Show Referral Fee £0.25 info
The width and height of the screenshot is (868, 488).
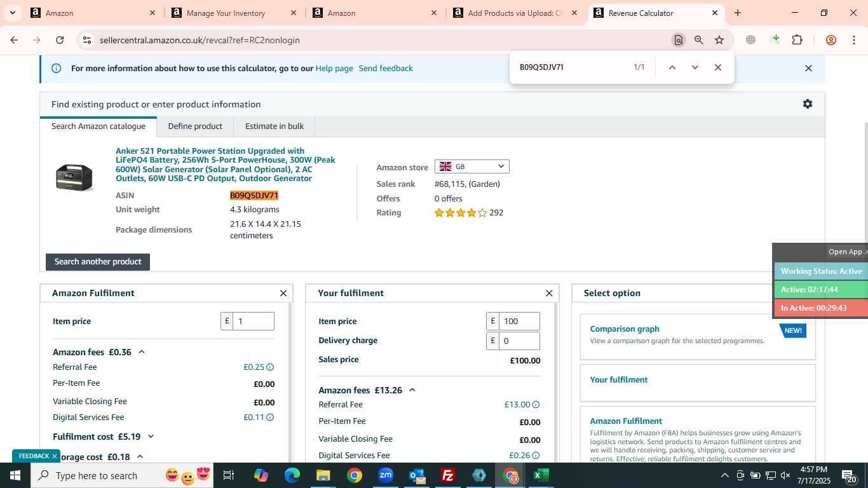click(270, 367)
